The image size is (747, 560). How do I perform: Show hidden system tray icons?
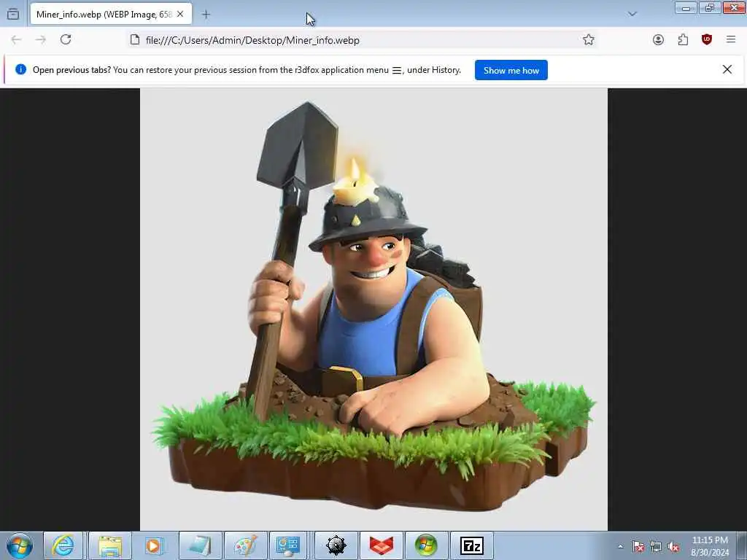click(x=620, y=546)
